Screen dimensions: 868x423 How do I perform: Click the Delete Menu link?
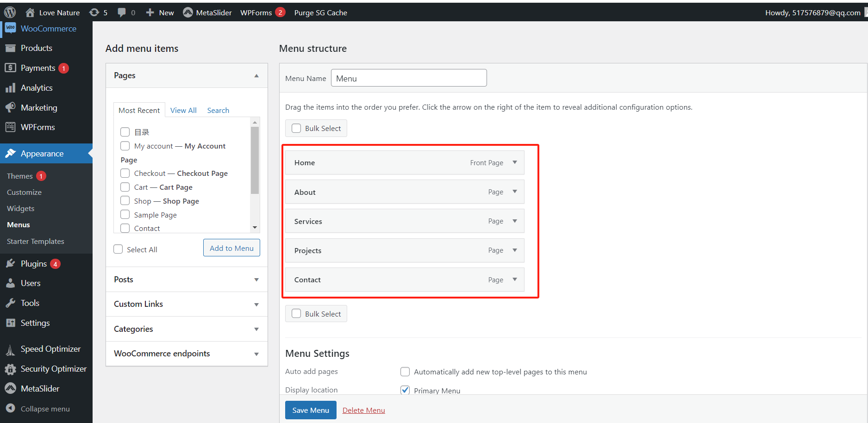pyautogui.click(x=364, y=410)
